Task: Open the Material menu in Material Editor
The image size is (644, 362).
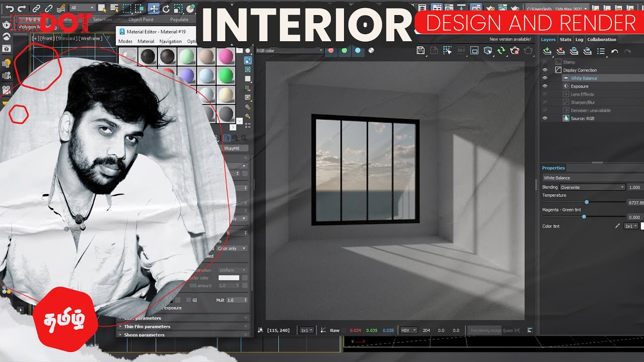Action: pyautogui.click(x=146, y=41)
